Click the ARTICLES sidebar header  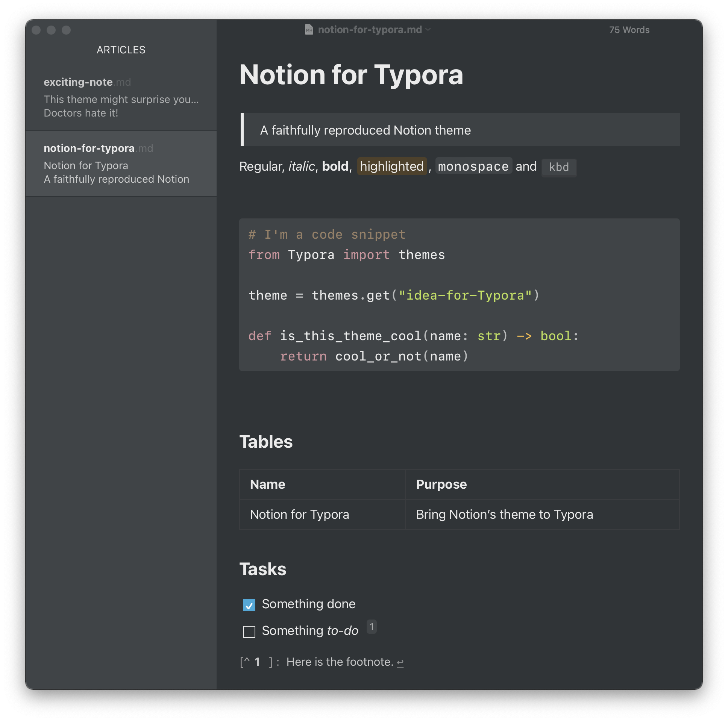[121, 50]
